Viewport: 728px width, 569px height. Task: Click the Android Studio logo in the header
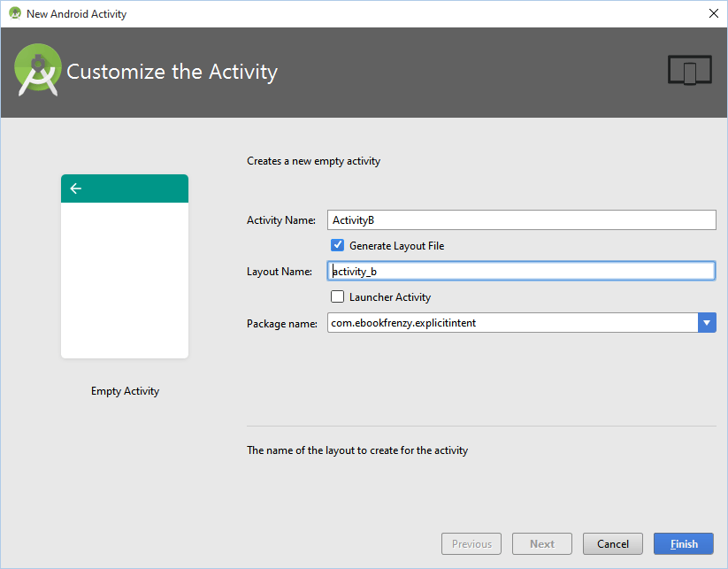tap(37, 71)
